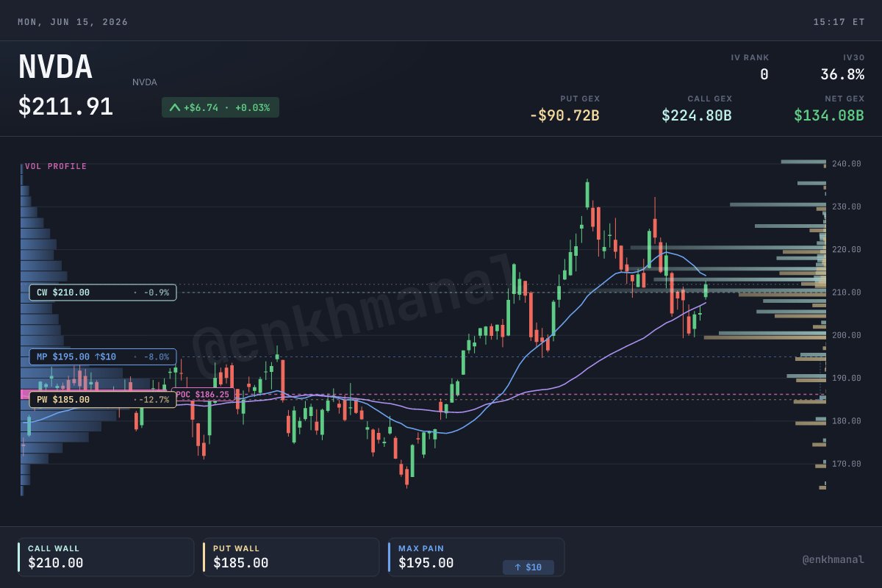Click the NET GEX value $134.08B
882x588 pixels.
pos(829,115)
